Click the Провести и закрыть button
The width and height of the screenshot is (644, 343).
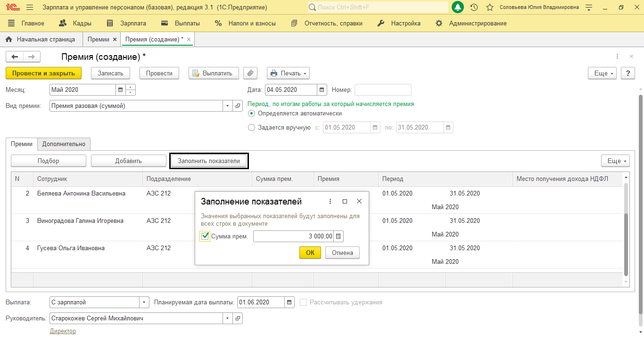pyautogui.click(x=43, y=73)
